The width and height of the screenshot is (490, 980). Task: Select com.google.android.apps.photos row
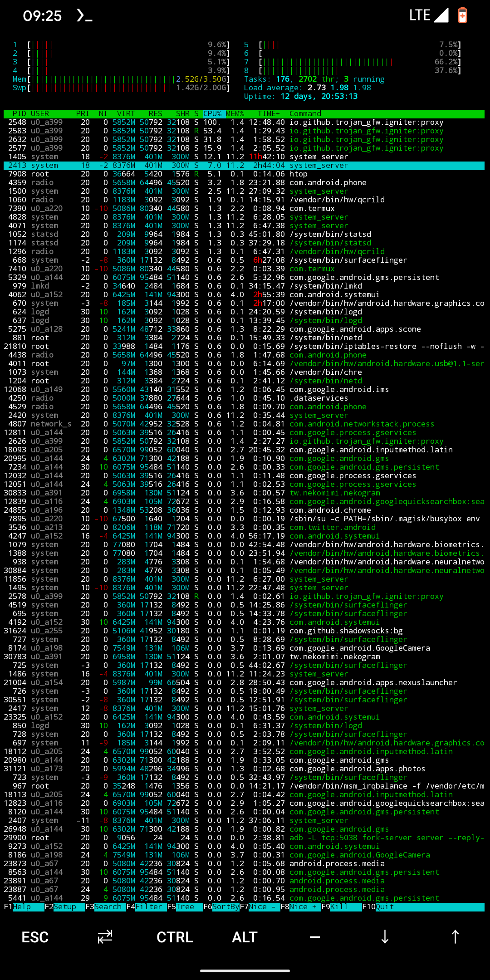coord(244,769)
